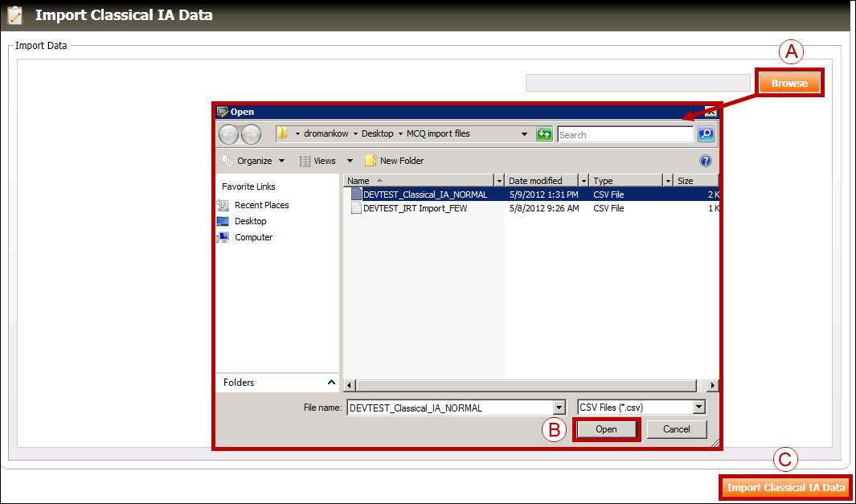
Task: Click the blue help question mark icon
Action: point(705,161)
